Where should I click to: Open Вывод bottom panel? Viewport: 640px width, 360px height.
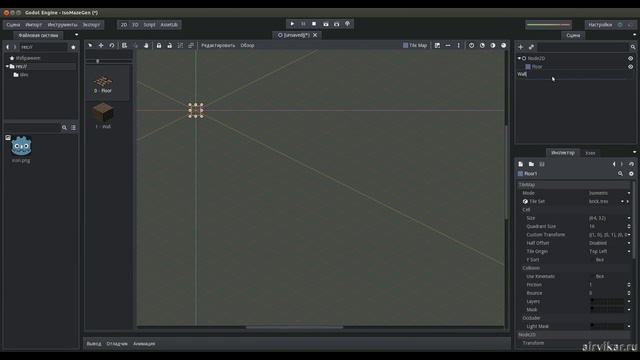click(x=93, y=344)
